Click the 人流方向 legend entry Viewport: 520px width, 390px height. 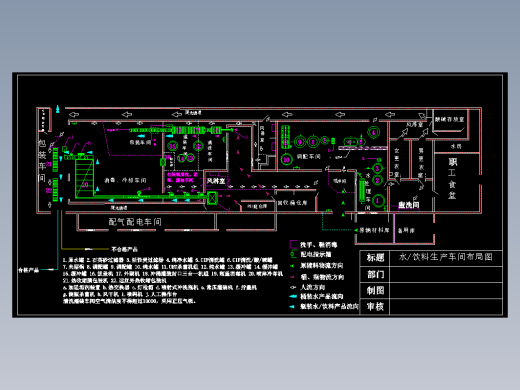312,287
